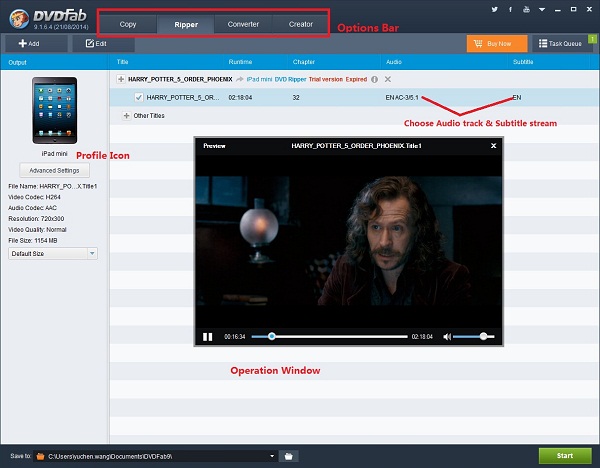The width and height of the screenshot is (600, 468).
Task: Click the Title column header
Action: (122, 62)
